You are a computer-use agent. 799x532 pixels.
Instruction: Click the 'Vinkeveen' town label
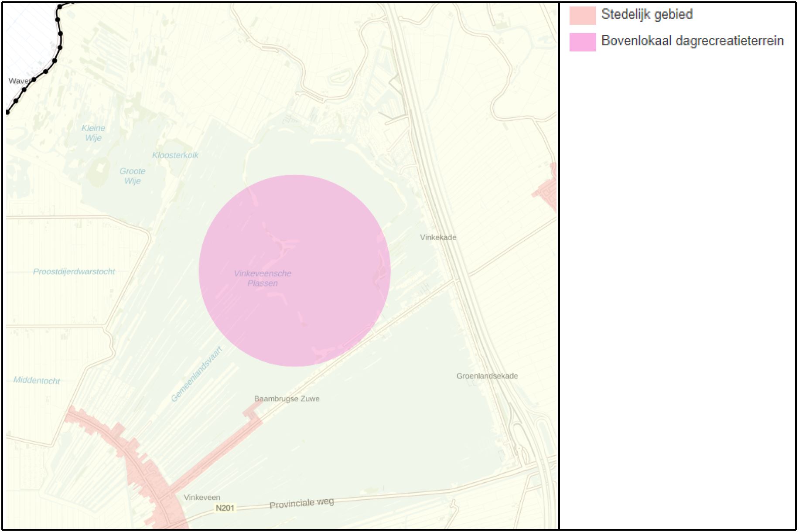point(203,497)
